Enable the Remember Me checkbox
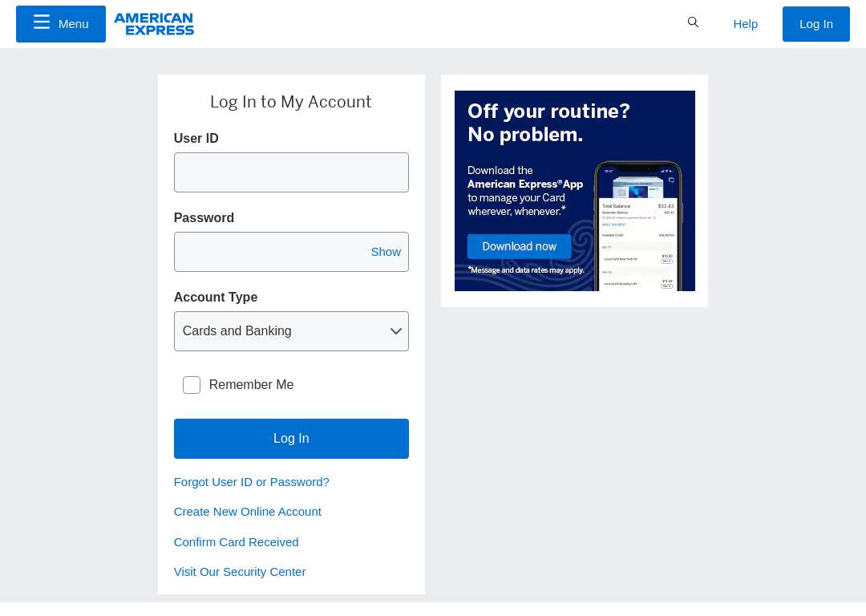This screenshot has height=616, width=866. coord(192,385)
